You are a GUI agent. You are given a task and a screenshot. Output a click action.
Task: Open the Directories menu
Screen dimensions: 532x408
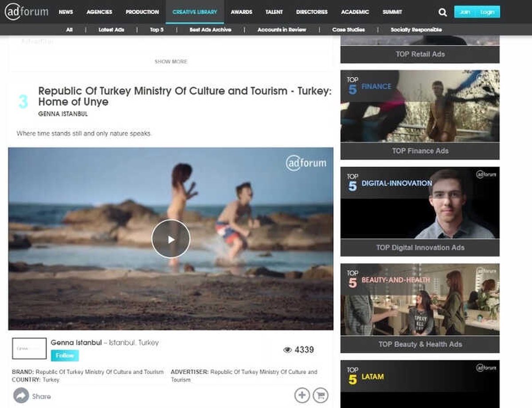click(x=312, y=12)
